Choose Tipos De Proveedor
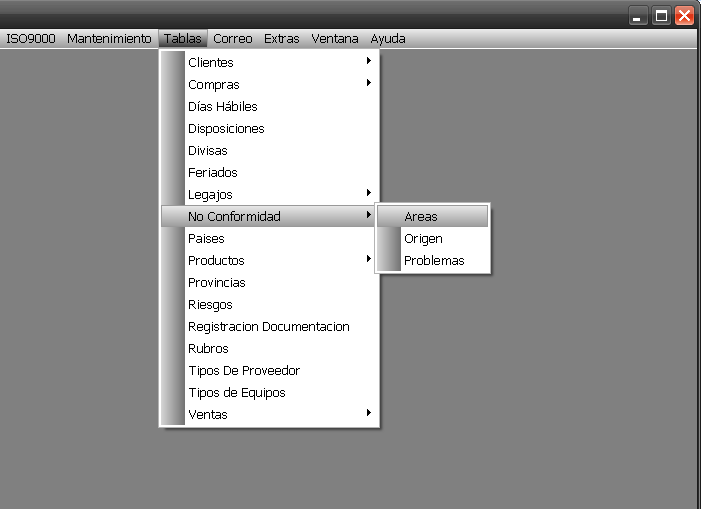 tap(243, 370)
